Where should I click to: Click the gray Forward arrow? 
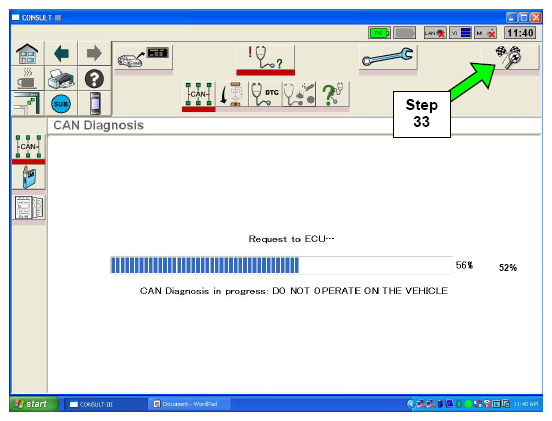click(94, 54)
